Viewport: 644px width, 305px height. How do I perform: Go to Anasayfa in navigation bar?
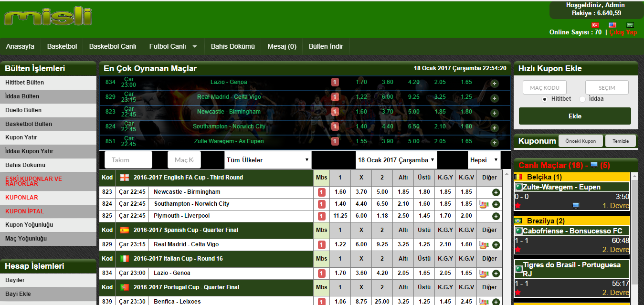20,46
